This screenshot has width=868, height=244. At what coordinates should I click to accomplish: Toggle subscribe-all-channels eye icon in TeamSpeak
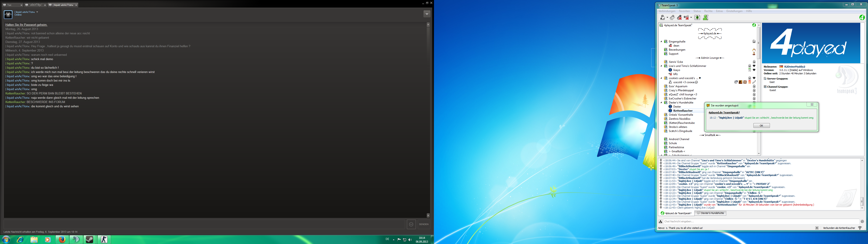click(697, 18)
